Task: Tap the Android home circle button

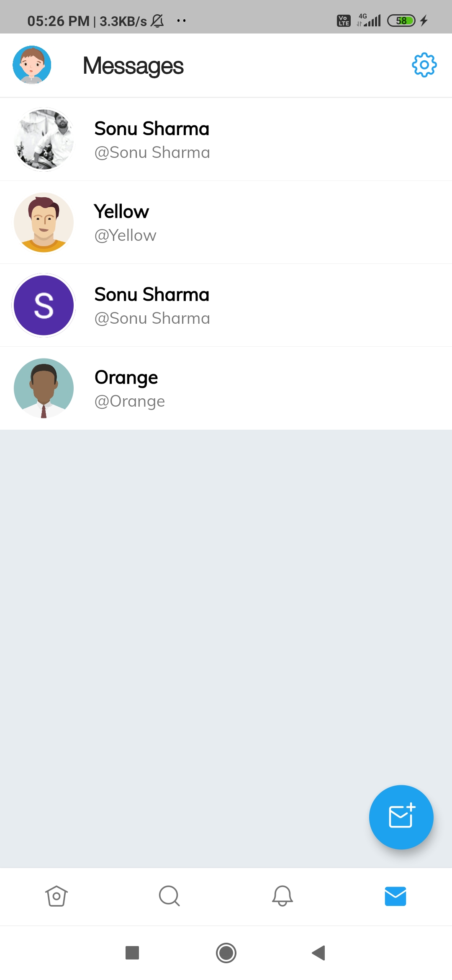Action: [226, 953]
